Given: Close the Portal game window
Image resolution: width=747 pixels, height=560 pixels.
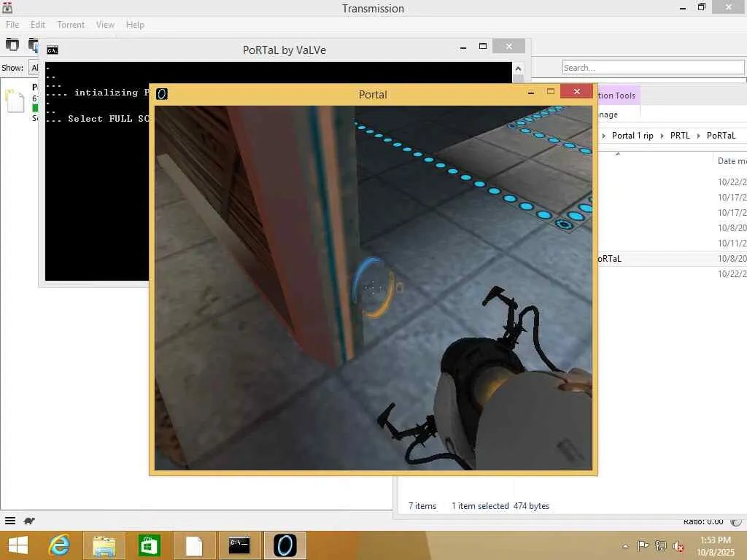Looking at the screenshot, I should (577, 91).
